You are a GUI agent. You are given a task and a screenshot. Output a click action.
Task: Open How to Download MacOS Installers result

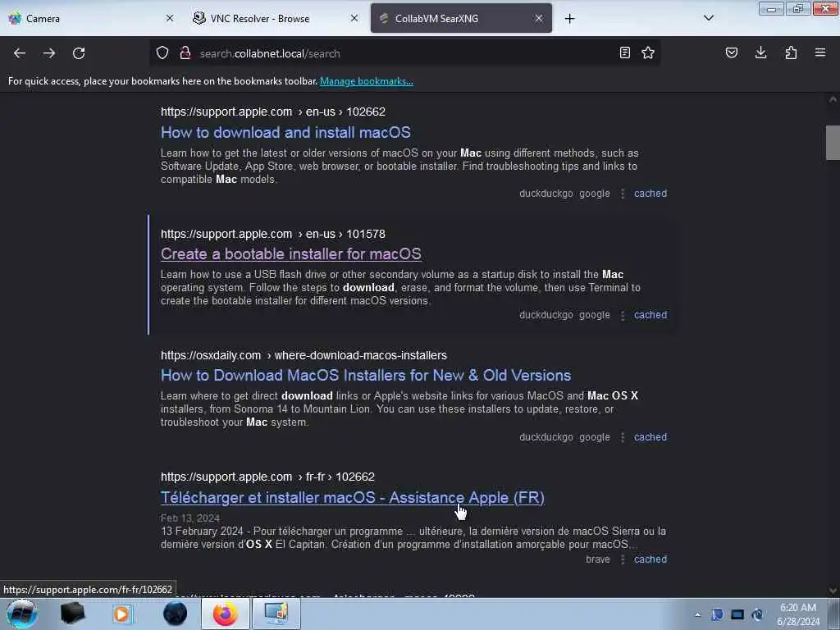[x=366, y=376]
